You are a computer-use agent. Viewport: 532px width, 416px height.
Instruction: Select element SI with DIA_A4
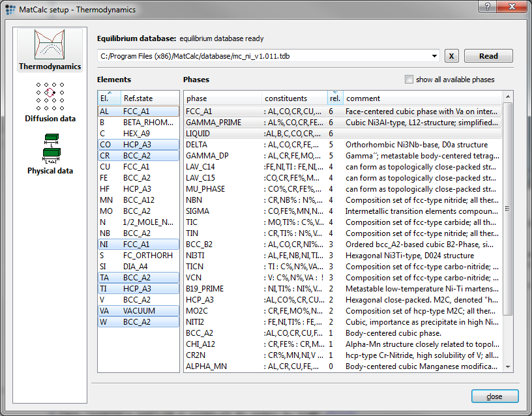pos(138,267)
